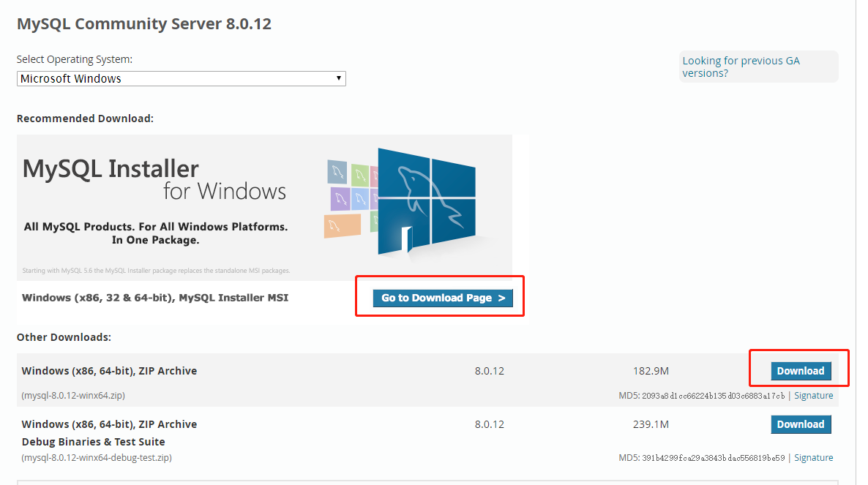
Task: Click the Go to Download Page button
Action: (x=443, y=298)
